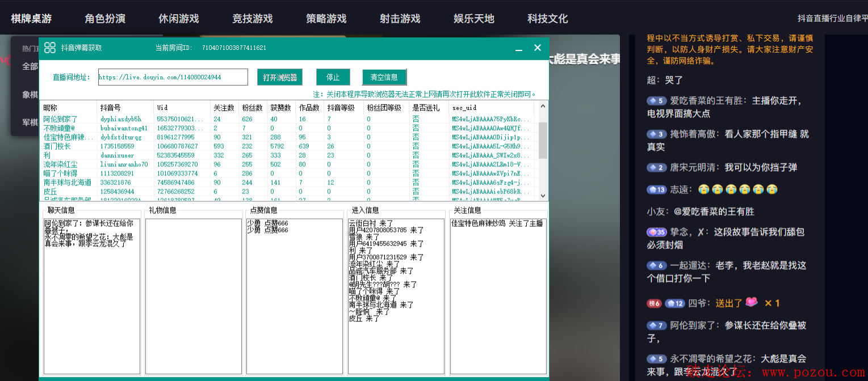Click the sec_uid column header

click(x=491, y=108)
